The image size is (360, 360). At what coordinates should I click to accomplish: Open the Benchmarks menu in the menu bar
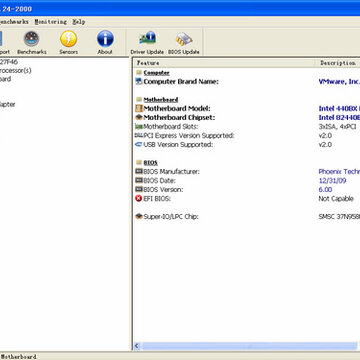[x=14, y=22]
